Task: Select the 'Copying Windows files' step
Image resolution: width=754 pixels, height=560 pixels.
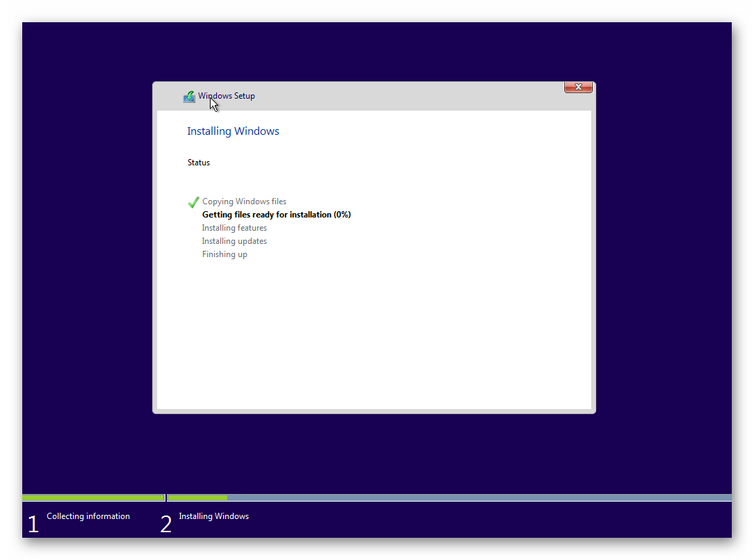Action: tap(245, 201)
